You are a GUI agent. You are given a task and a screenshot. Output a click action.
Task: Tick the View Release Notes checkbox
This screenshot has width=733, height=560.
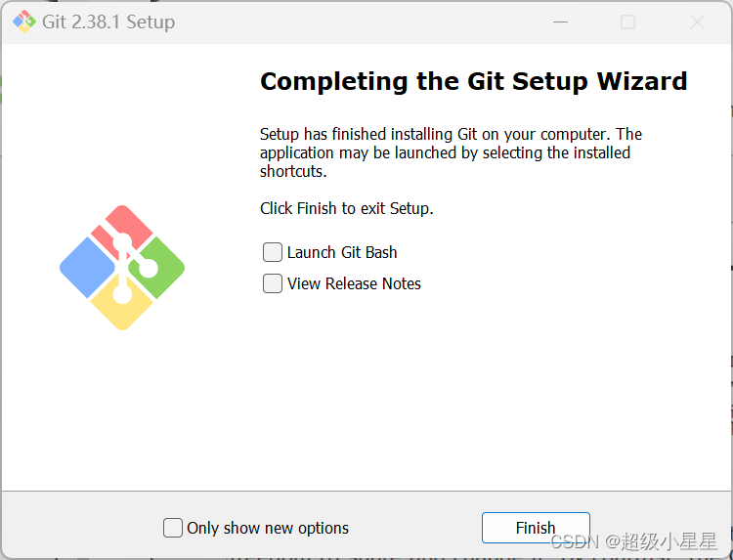(273, 283)
